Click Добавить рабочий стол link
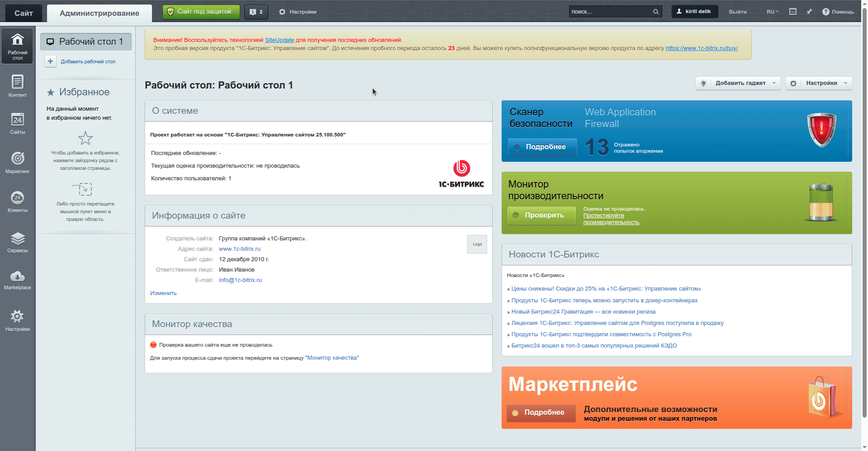Viewport: 868px width, 451px height. coord(88,61)
